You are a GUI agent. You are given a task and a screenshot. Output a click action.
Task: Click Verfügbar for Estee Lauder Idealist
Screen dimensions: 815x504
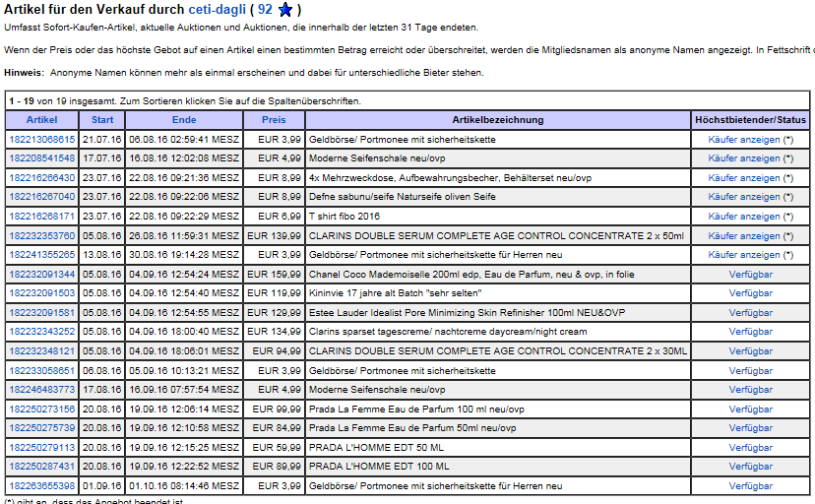point(751,313)
